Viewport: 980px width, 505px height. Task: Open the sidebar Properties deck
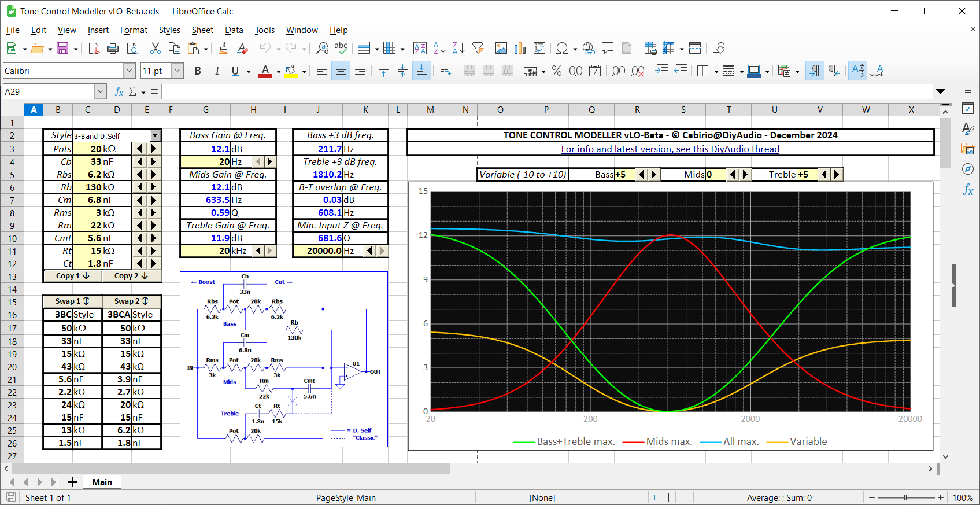pos(968,108)
